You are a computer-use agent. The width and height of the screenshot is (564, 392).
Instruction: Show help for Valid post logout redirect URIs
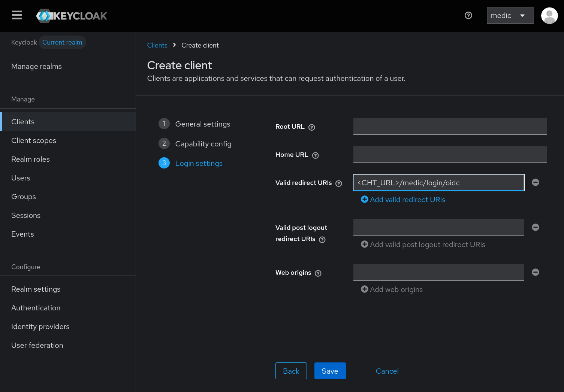tap(322, 240)
